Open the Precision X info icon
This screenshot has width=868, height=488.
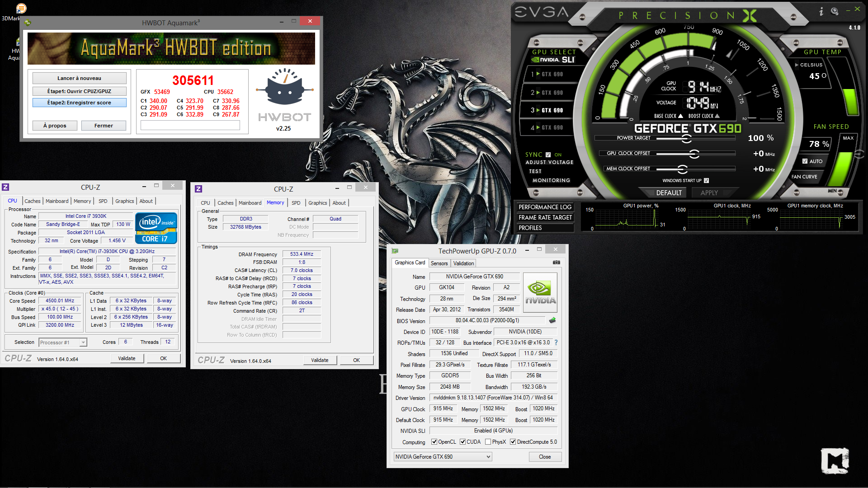click(x=821, y=11)
